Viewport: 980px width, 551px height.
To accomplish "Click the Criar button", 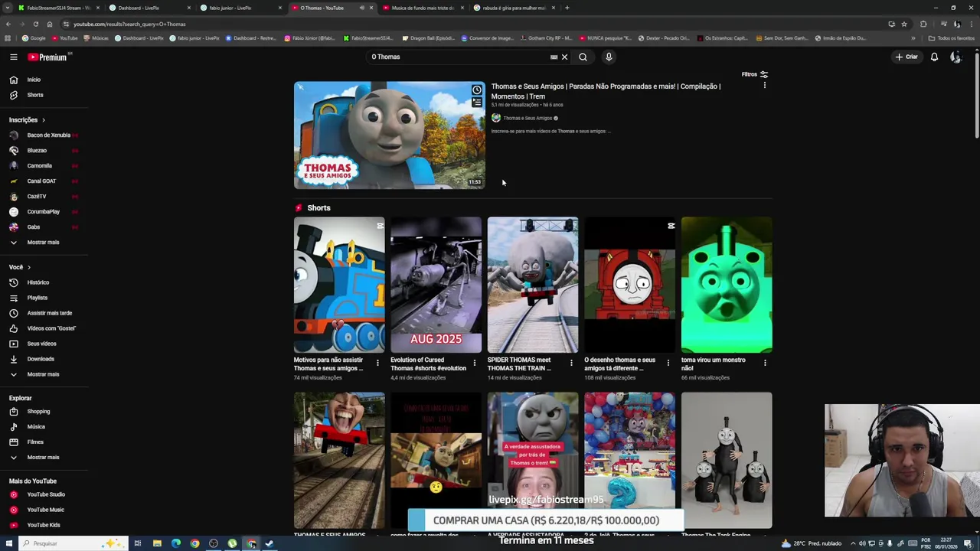I will [906, 57].
